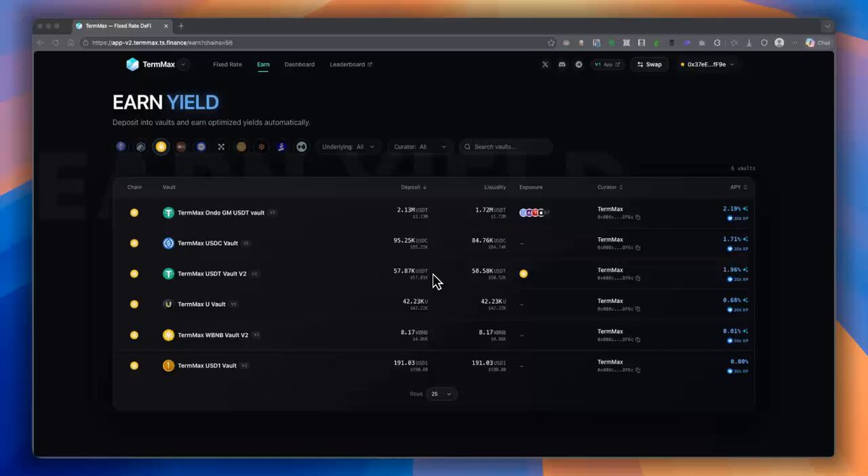Go to Fixed Rate nav tab
Image resolution: width=868 pixels, height=476 pixels.
[x=227, y=64]
